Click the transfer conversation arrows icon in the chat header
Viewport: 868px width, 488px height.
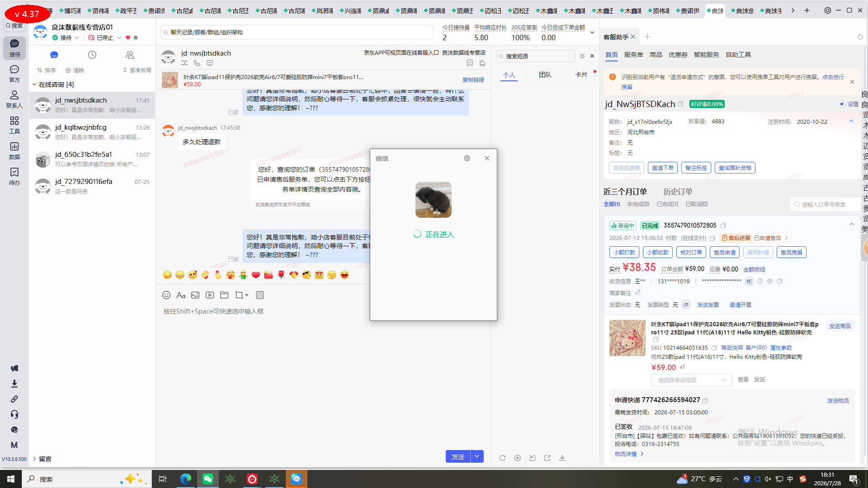click(x=184, y=63)
